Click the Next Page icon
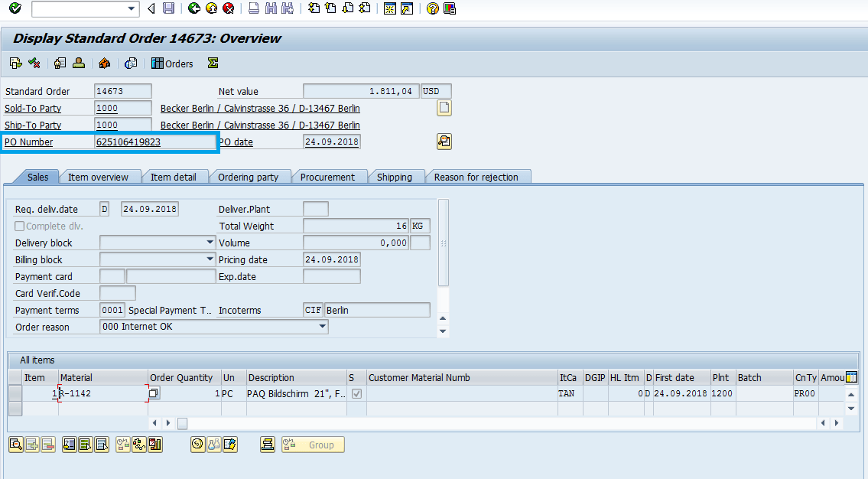 (x=348, y=8)
